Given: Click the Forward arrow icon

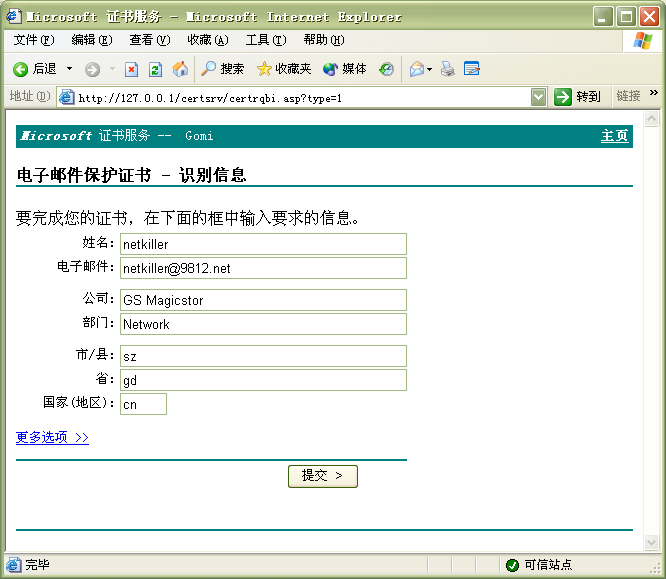Looking at the screenshot, I should pyautogui.click(x=92, y=69).
